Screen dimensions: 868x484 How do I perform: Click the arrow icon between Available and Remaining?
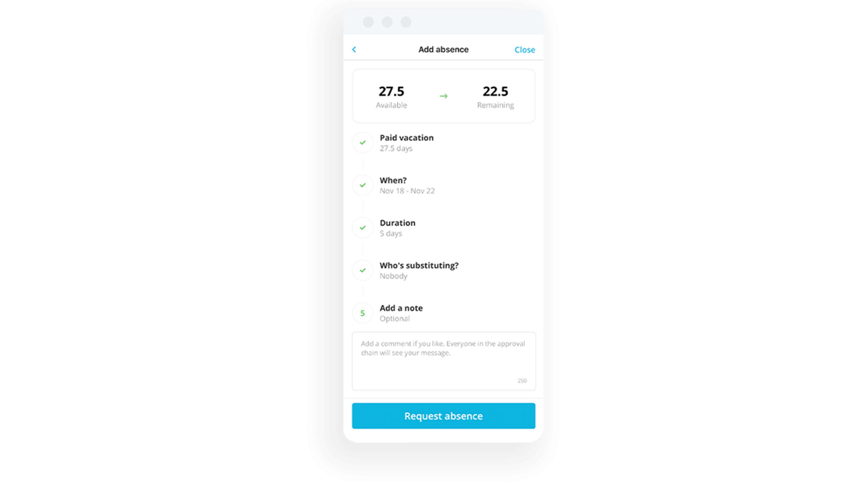point(442,96)
